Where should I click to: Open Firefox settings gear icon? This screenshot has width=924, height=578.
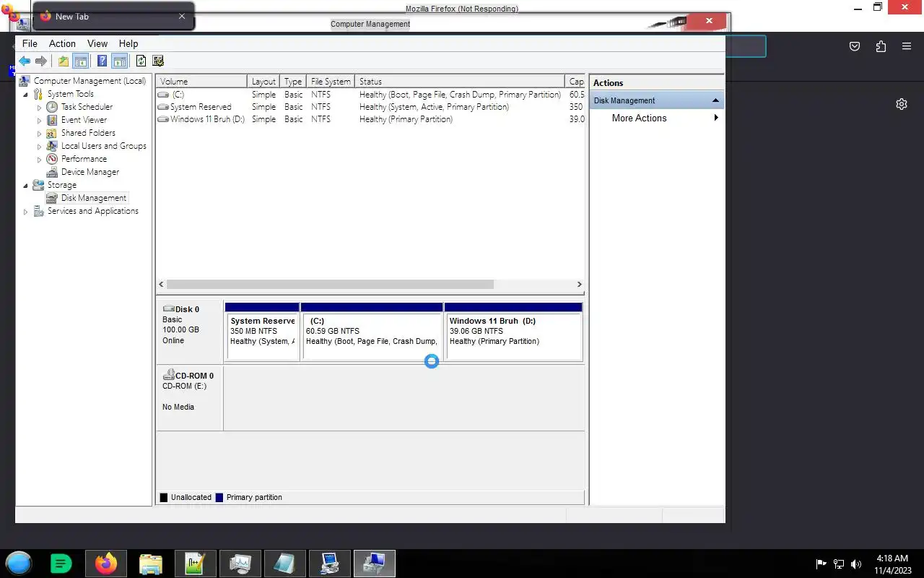pyautogui.click(x=901, y=104)
